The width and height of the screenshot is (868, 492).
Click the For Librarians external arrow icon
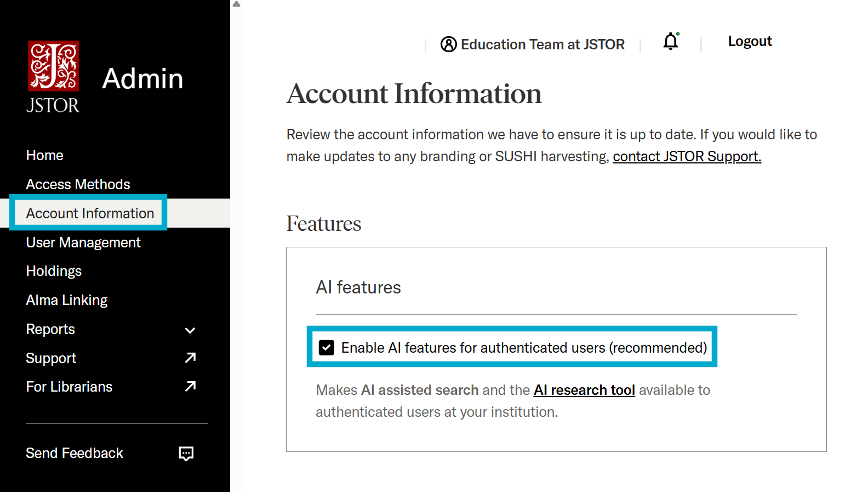190,387
